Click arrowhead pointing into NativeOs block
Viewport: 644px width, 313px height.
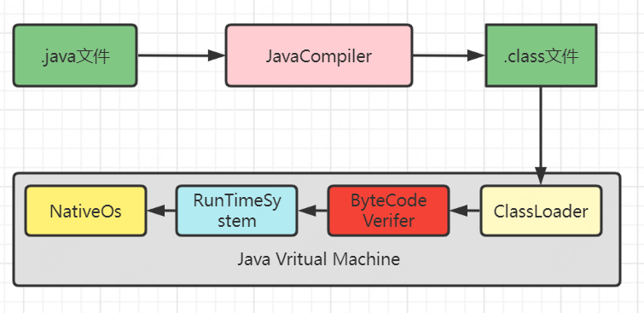(155, 212)
